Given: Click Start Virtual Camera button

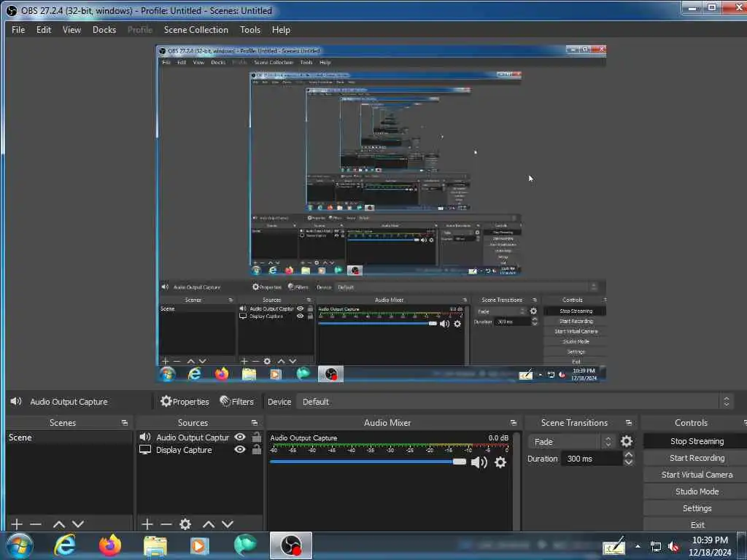Looking at the screenshot, I should pos(697,475).
